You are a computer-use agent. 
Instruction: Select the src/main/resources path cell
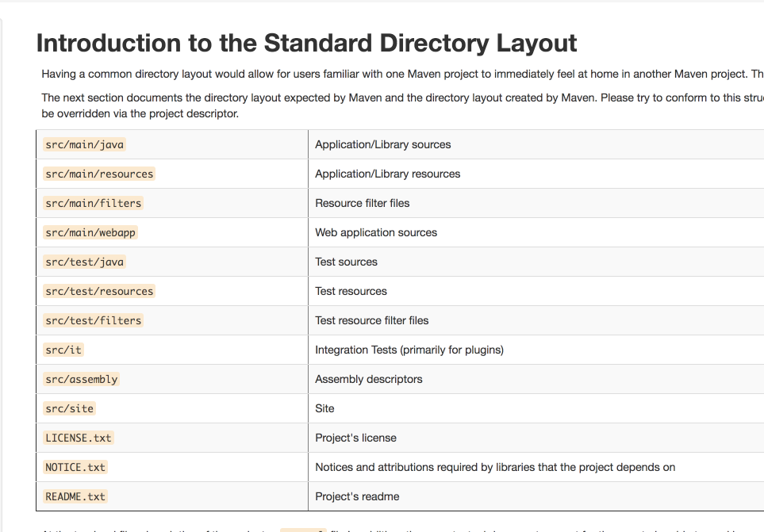click(x=99, y=174)
